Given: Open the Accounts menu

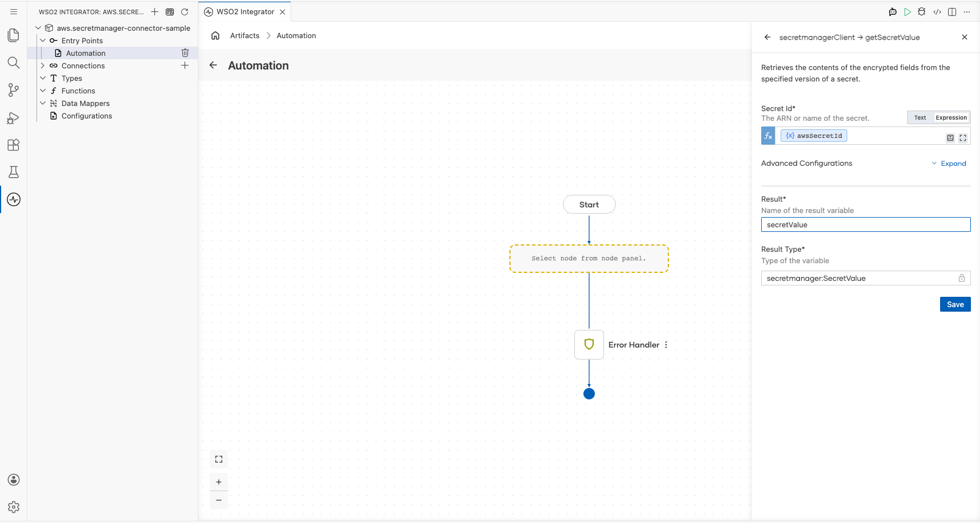Looking at the screenshot, I should click(x=14, y=480).
